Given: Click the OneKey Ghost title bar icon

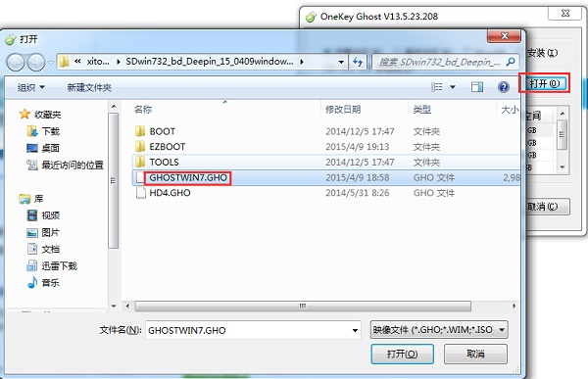Looking at the screenshot, I should click(311, 17).
